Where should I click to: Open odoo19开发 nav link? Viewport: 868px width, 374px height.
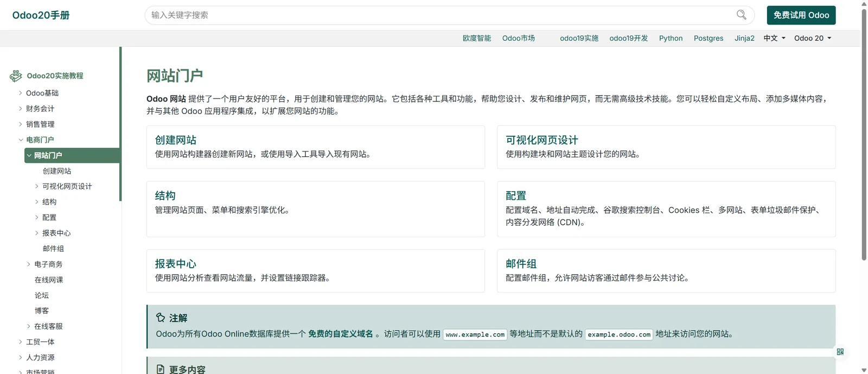tap(629, 38)
